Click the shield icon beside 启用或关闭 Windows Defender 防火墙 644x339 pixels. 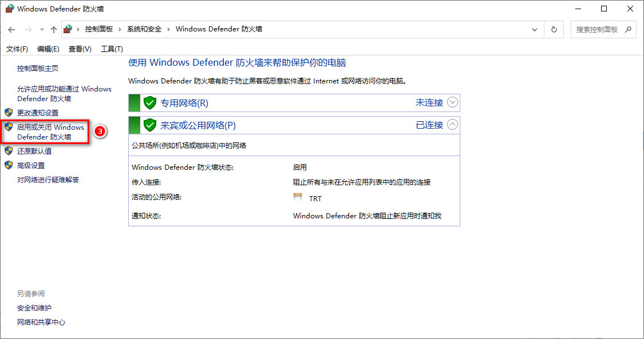point(9,127)
